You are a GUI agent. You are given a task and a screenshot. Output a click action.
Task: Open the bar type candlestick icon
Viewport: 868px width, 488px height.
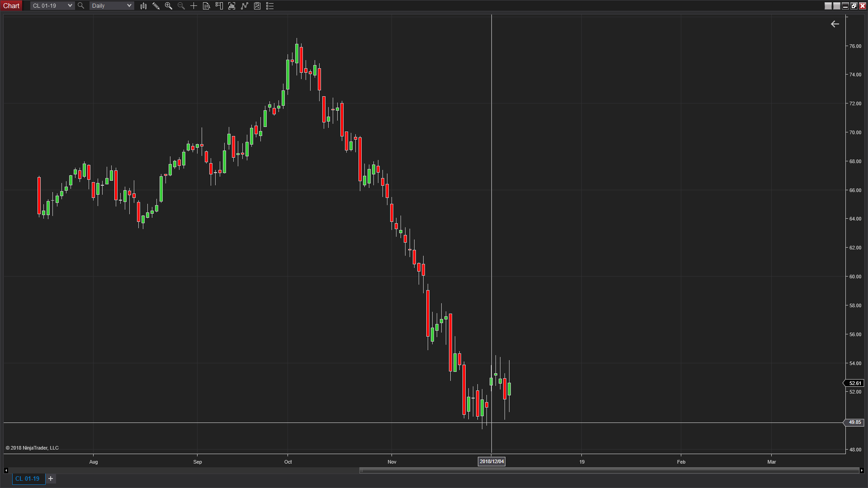143,6
